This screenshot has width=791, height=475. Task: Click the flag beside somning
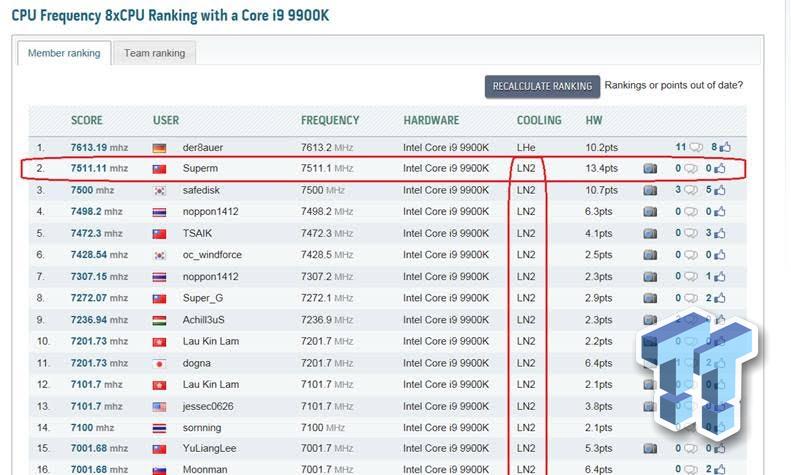coord(159,428)
